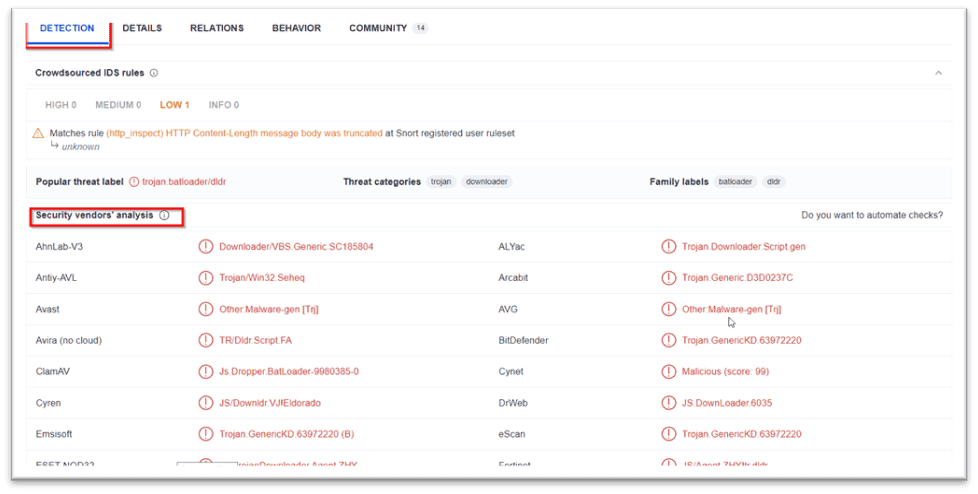
Task: Click the Cynet vendor name
Action: 511,371
